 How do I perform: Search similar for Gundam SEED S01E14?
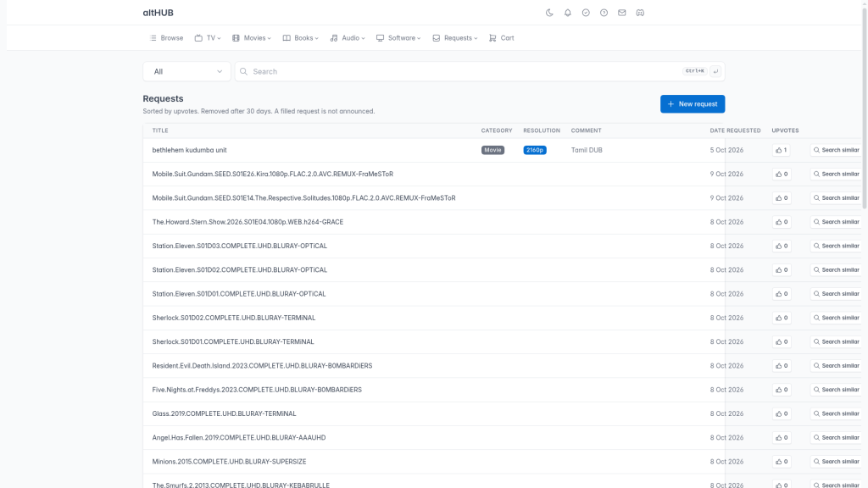[x=836, y=198]
